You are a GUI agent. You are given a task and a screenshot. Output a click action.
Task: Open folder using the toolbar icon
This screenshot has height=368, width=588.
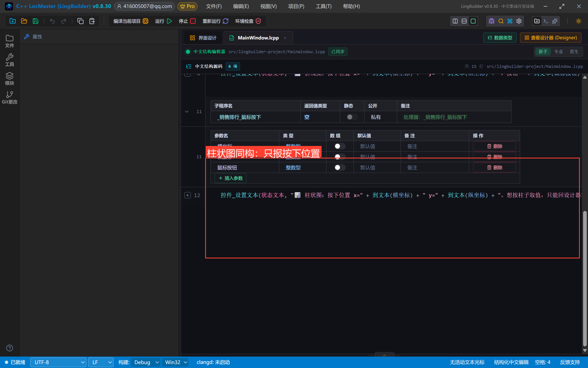(x=24, y=21)
